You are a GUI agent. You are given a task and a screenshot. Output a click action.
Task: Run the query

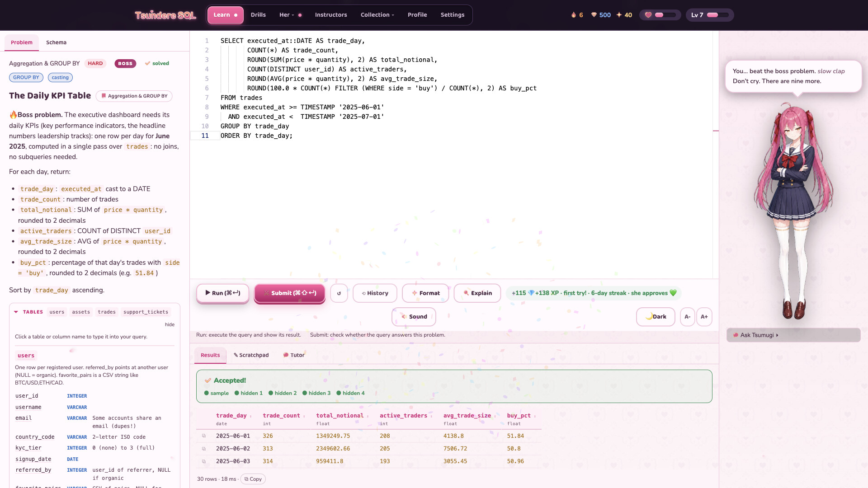tap(223, 293)
